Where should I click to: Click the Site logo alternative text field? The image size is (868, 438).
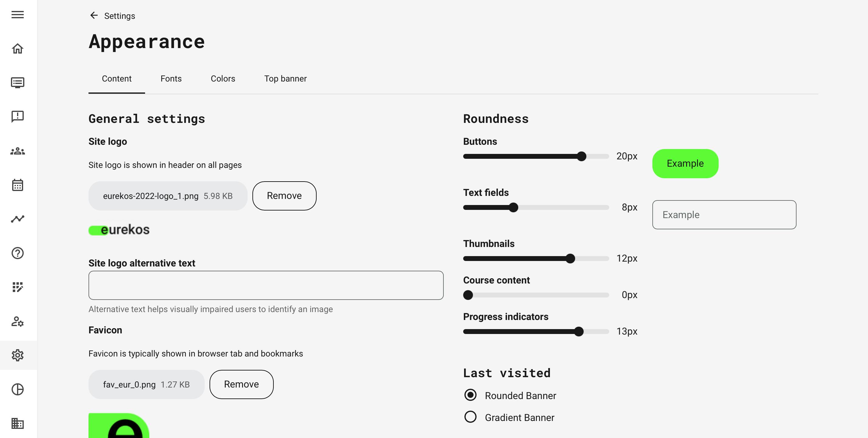(266, 285)
